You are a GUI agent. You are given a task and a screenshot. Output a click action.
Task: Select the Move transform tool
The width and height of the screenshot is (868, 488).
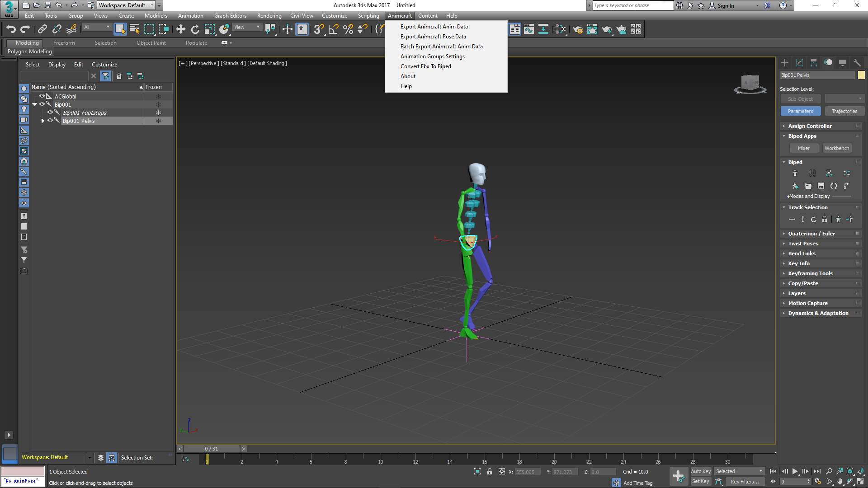[180, 29]
